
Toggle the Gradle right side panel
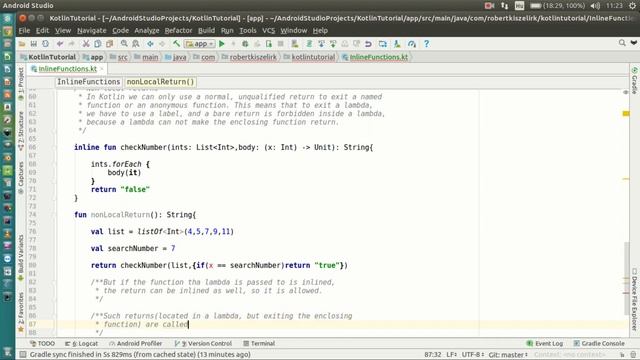tap(634, 80)
